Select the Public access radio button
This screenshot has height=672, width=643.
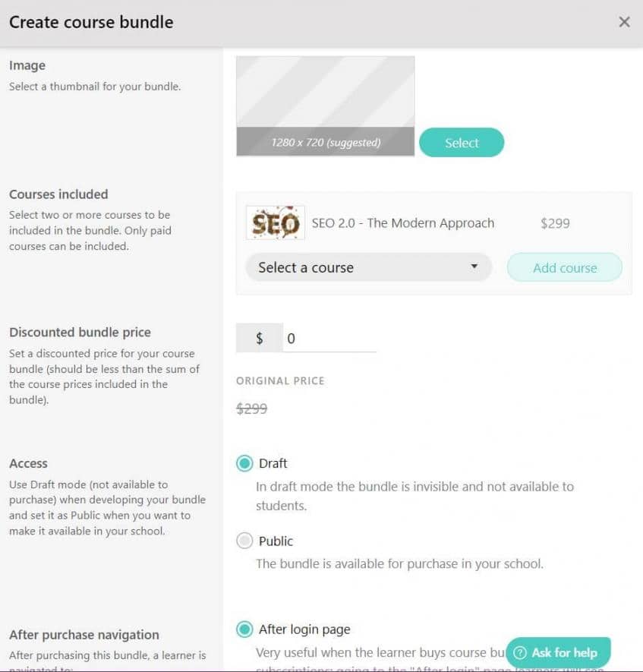point(244,541)
